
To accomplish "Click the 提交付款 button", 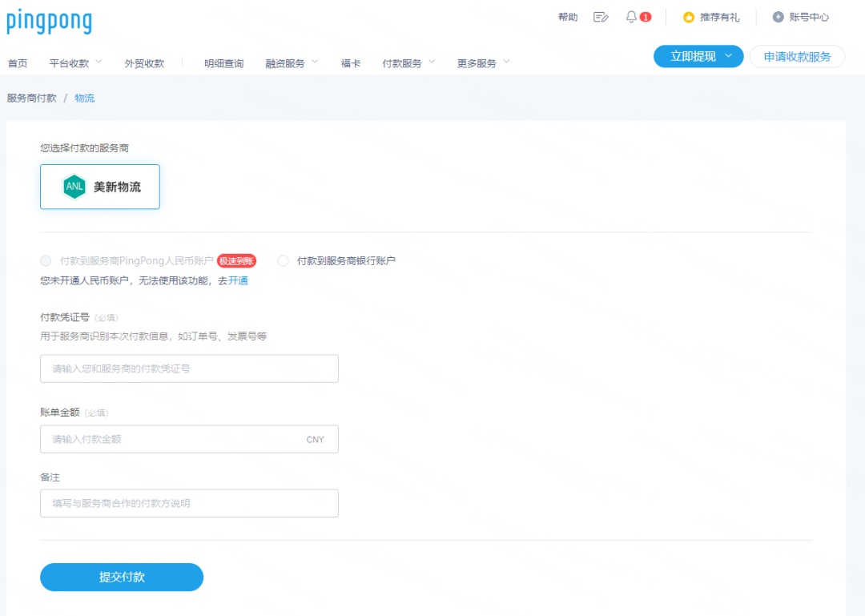I will click(x=122, y=577).
